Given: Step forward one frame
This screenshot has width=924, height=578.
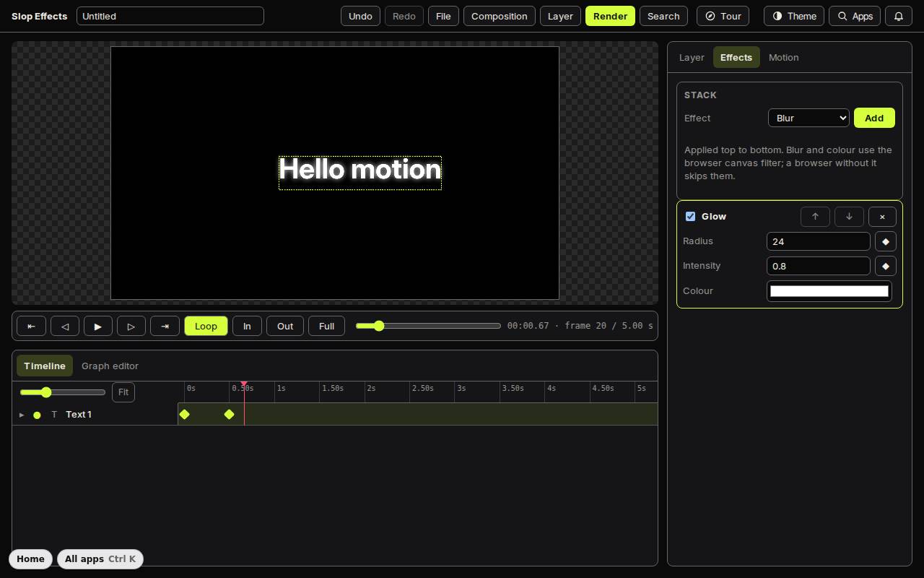Looking at the screenshot, I should 131,326.
